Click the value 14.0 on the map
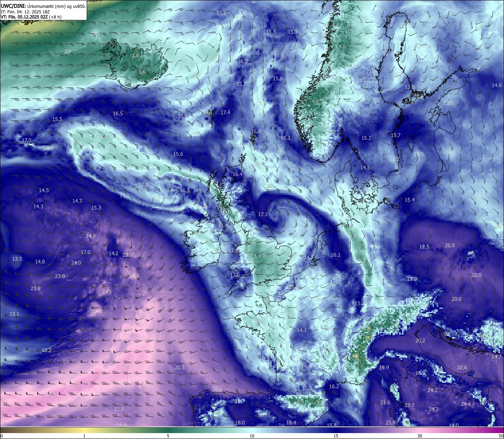Screen dimensions: 504x439 454,425
